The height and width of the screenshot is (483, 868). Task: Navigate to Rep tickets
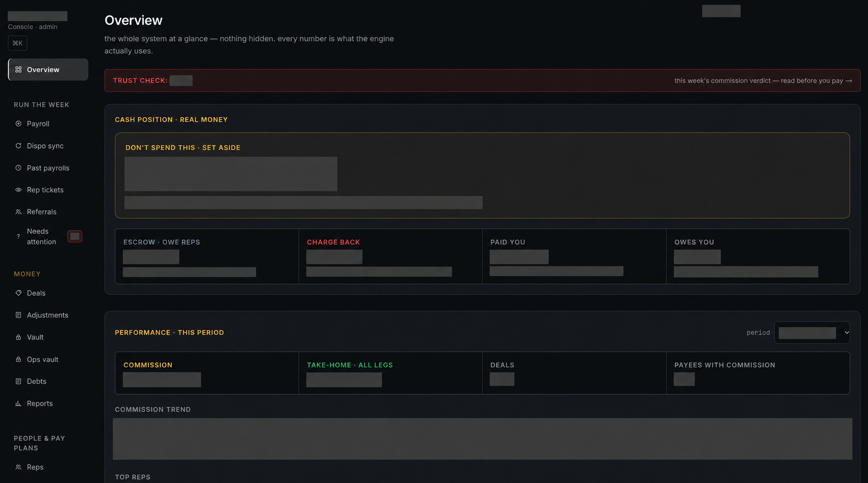click(48, 190)
